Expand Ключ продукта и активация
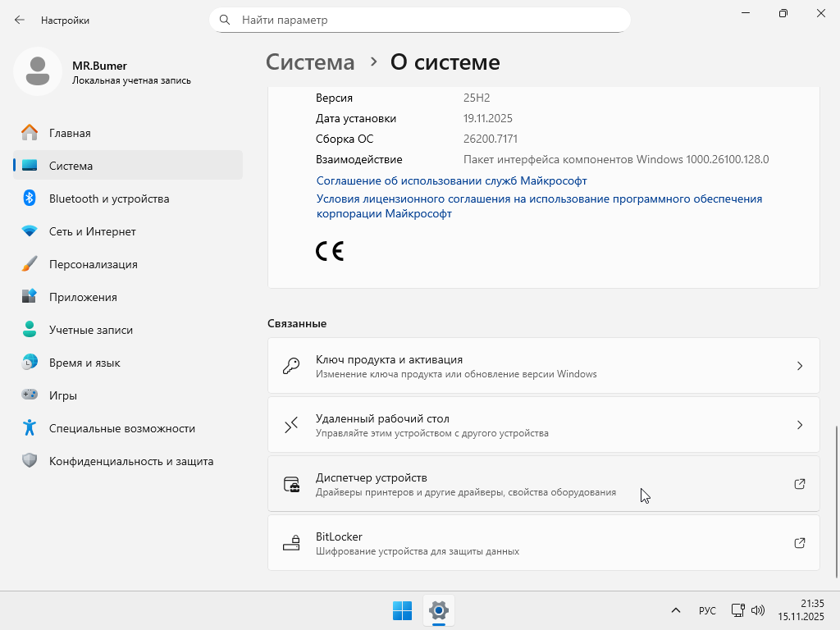The height and width of the screenshot is (630, 840). [x=543, y=366]
